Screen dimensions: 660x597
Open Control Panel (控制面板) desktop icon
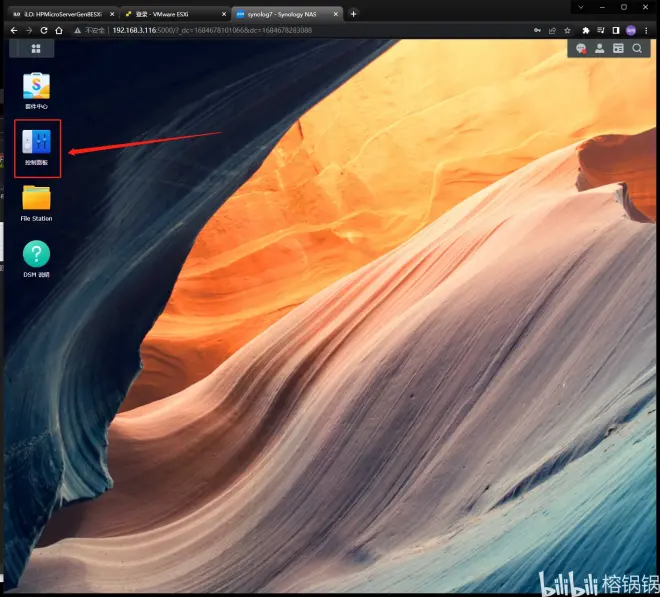(37, 147)
